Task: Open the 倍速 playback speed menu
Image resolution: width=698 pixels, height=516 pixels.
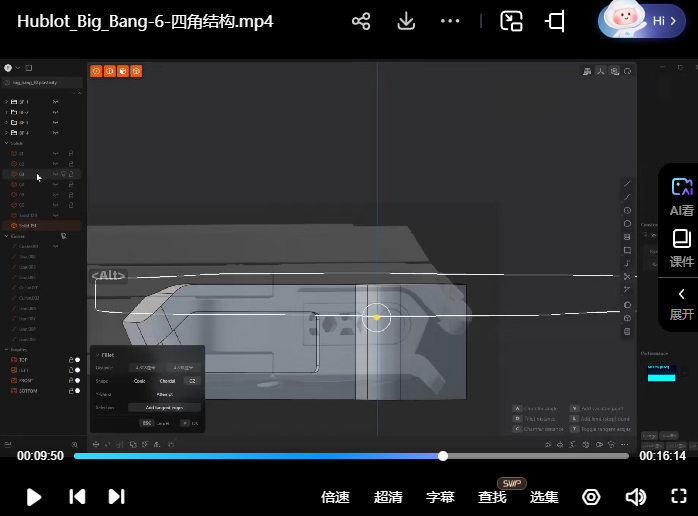Action: (x=335, y=497)
